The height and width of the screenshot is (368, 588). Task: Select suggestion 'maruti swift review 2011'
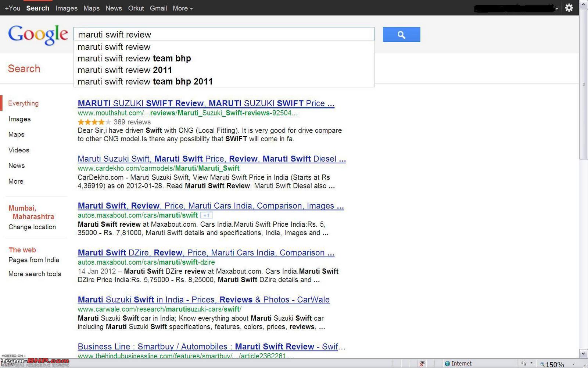(x=224, y=70)
